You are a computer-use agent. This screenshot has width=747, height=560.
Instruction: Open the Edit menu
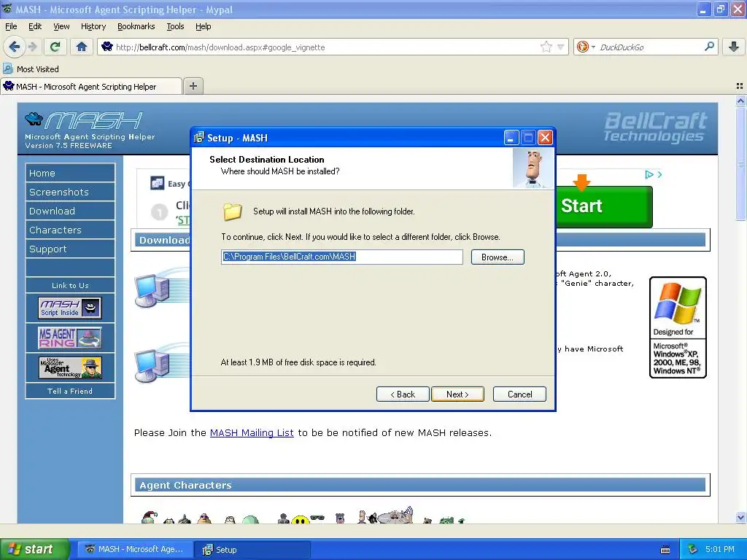(35, 26)
